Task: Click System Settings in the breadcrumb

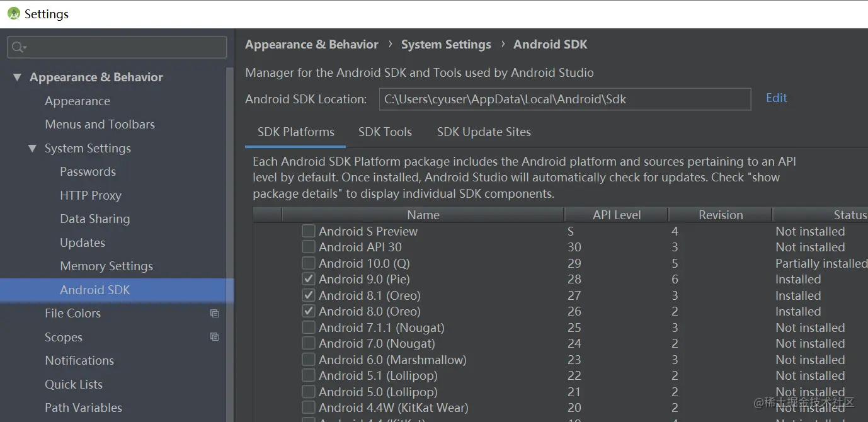Action: click(x=446, y=45)
